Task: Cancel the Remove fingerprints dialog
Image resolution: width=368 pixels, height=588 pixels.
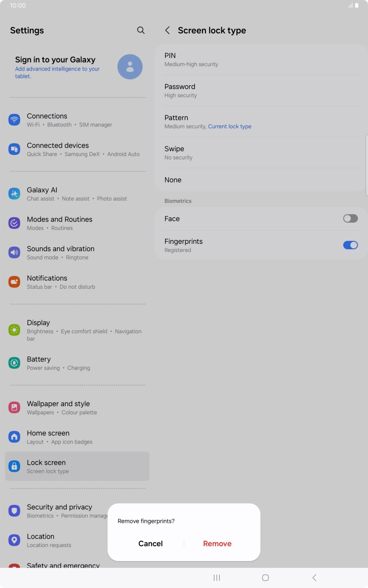Action: 151,543
